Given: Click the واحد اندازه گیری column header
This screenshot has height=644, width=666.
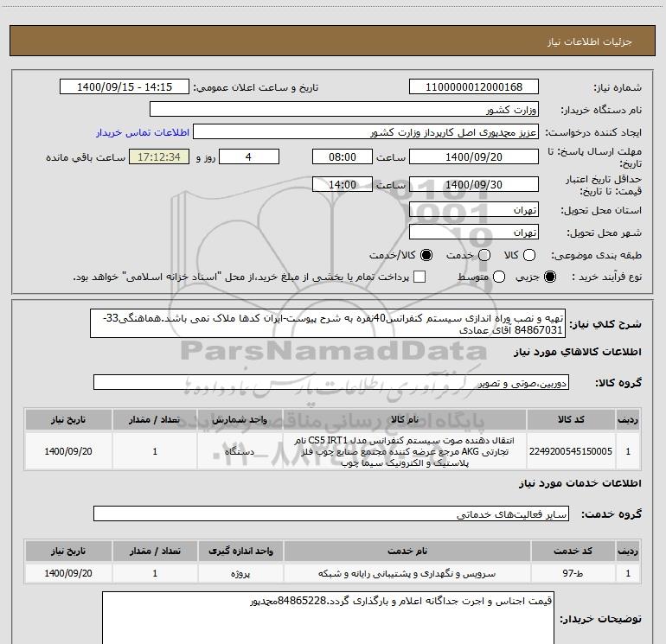Looking at the screenshot, I should [240, 551].
